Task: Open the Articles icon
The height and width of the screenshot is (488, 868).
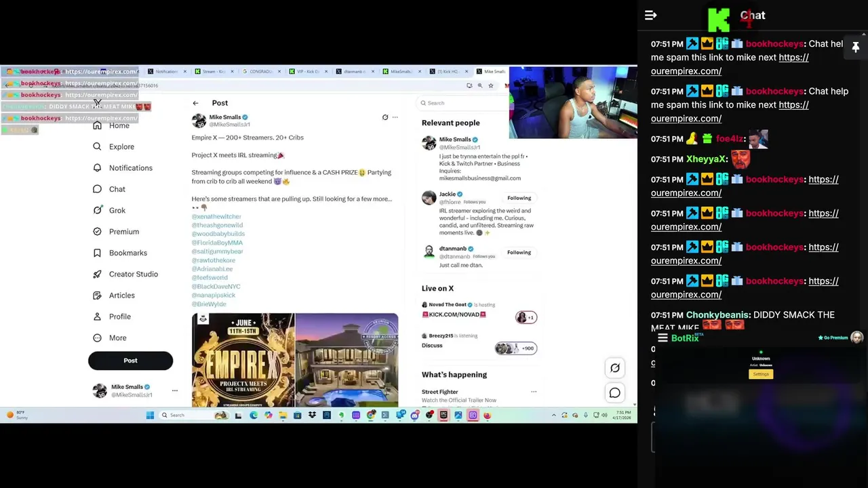Action: tap(97, 295)
